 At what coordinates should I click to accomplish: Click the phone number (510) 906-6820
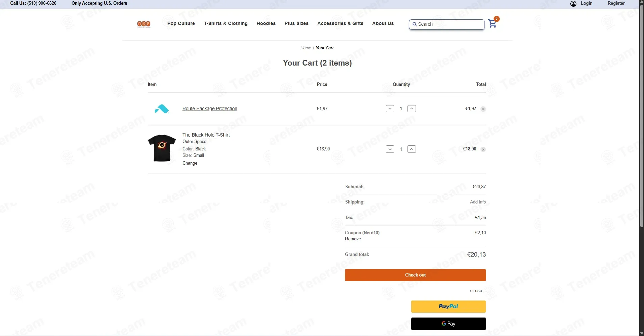42,3
